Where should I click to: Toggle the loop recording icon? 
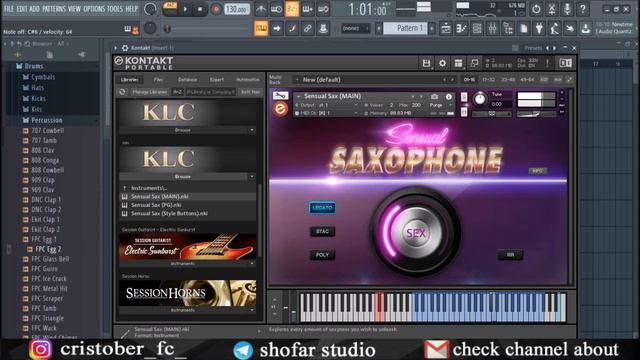pos(323,9)
